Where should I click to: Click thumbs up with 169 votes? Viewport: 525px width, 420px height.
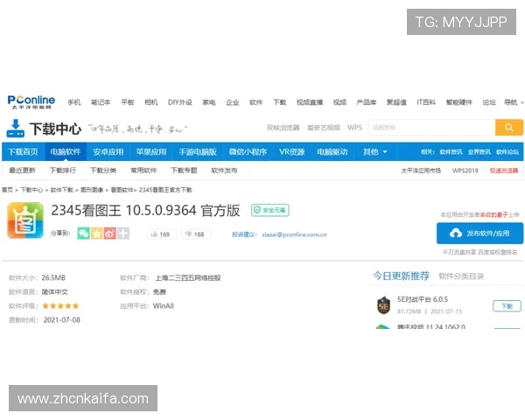point(161,234)
